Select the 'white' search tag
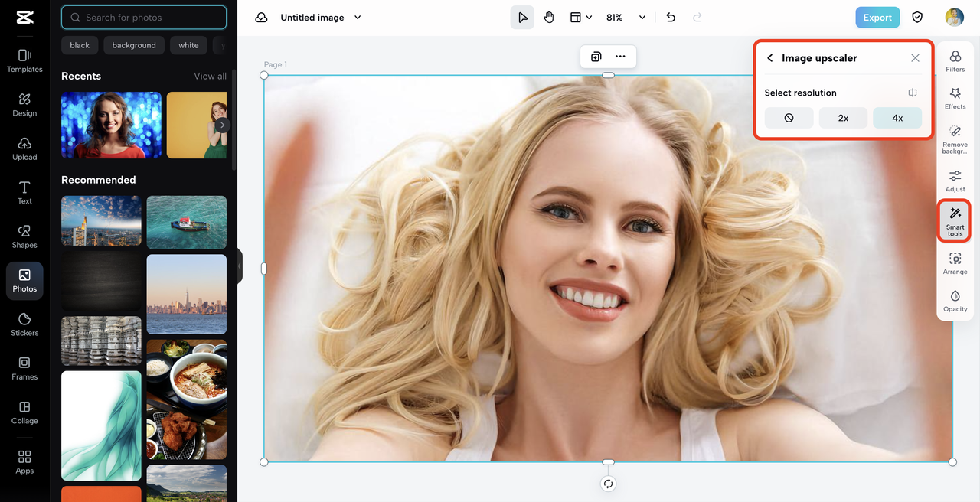This screenshot has width=980, height=502. click(x=188, y=45)
